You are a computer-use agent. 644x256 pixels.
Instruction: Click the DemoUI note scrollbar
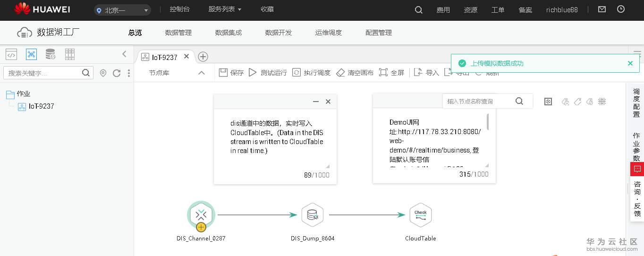tap(488, 122)
